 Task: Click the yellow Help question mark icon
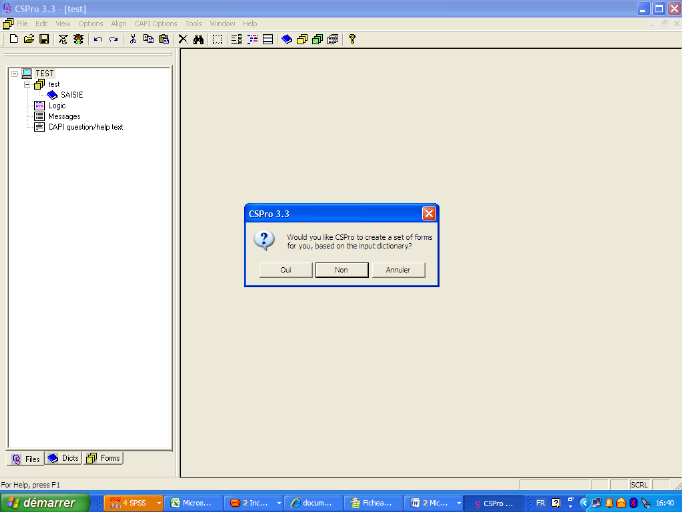352,39
